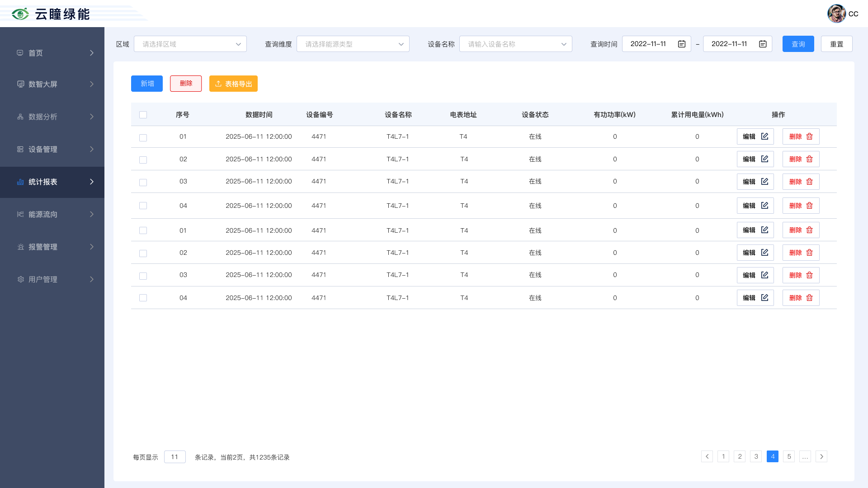868x488 pixels.
Task: Click the 报警管理 alarm icon in sidebar
Action: click(20, 247)
